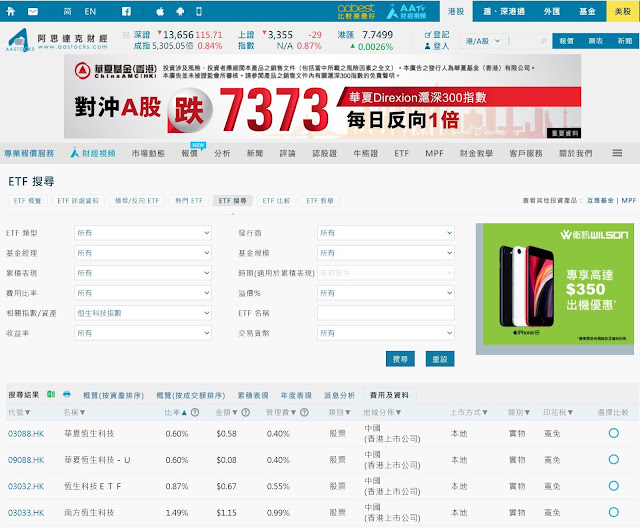Open help icon next to 比率 column
Screen dimensions: 640x528
(x=195, y=413)
